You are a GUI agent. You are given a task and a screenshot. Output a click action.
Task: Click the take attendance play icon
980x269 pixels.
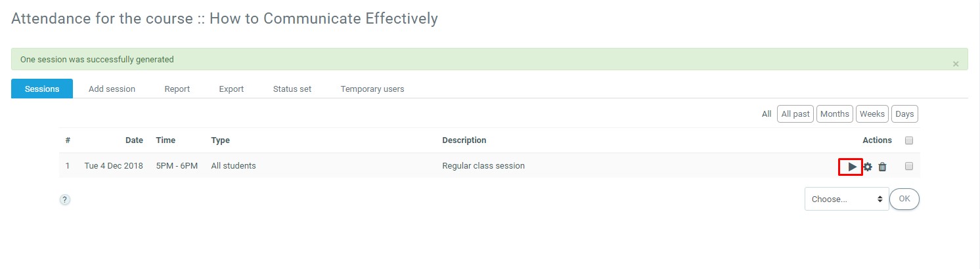[851, 167]
